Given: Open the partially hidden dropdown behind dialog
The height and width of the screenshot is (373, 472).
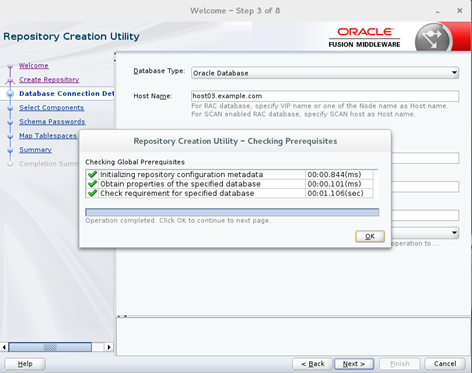Looking at the screenshot, I should (454, 232).
